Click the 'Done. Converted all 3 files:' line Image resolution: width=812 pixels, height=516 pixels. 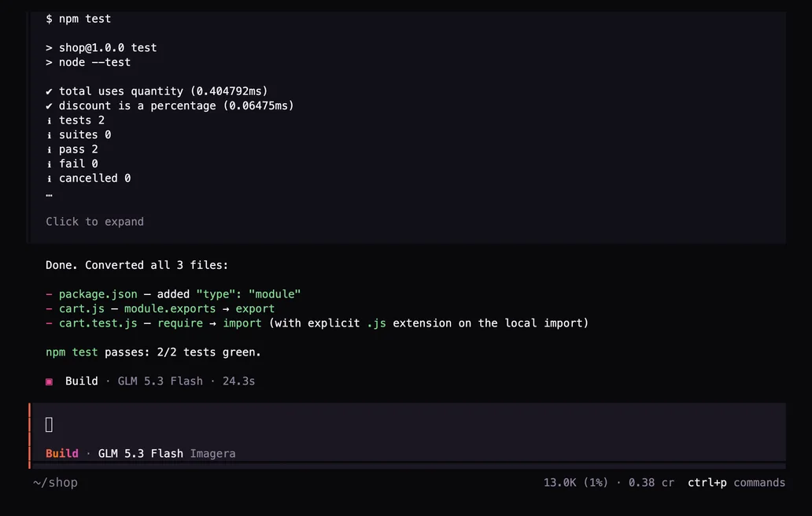(137, 265)
